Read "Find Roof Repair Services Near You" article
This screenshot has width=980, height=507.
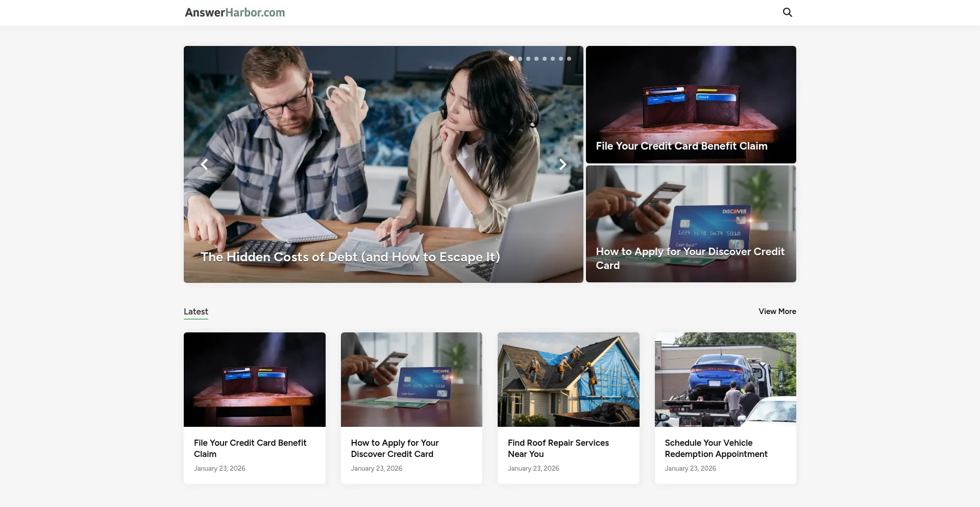click(x=558, y=448)
